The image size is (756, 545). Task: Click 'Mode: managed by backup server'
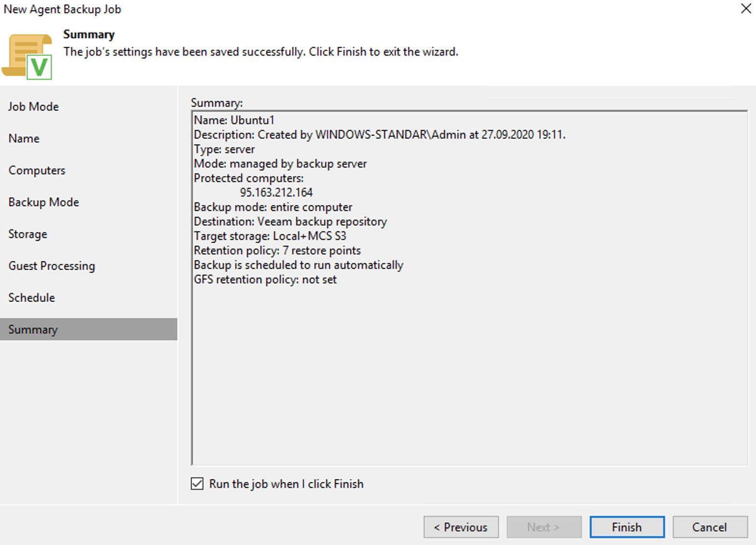(x=280, y=164)
